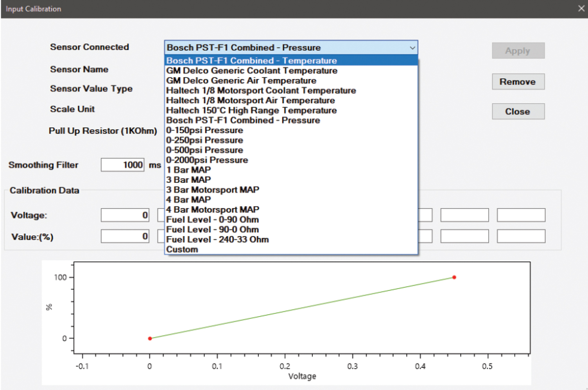This screenshot has width=588, height=390.
Task: Choose GM Delco Generic Air Temperature
Action: tap(291, 81)
